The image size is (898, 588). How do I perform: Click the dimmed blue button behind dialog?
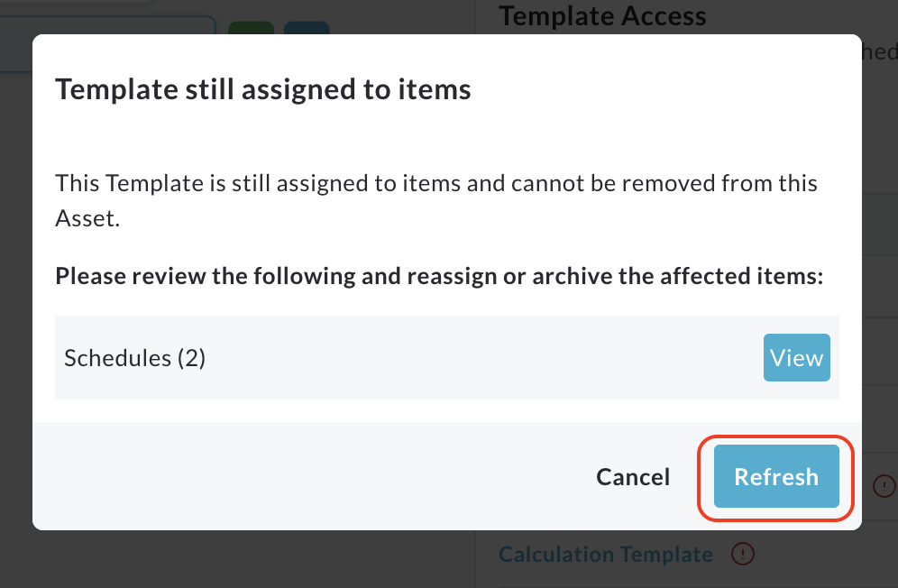pos(307,27)
